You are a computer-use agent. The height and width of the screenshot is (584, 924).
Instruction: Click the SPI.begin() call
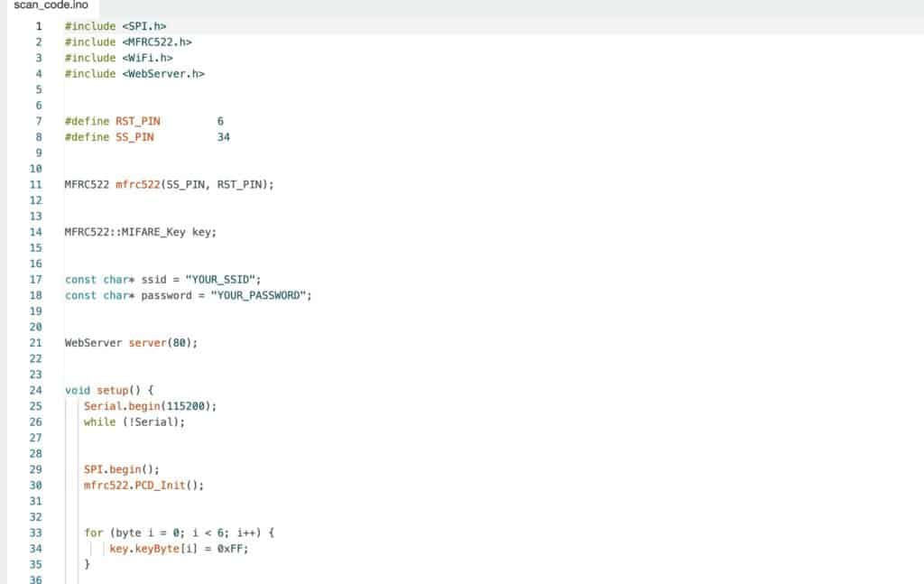point(121,469)
